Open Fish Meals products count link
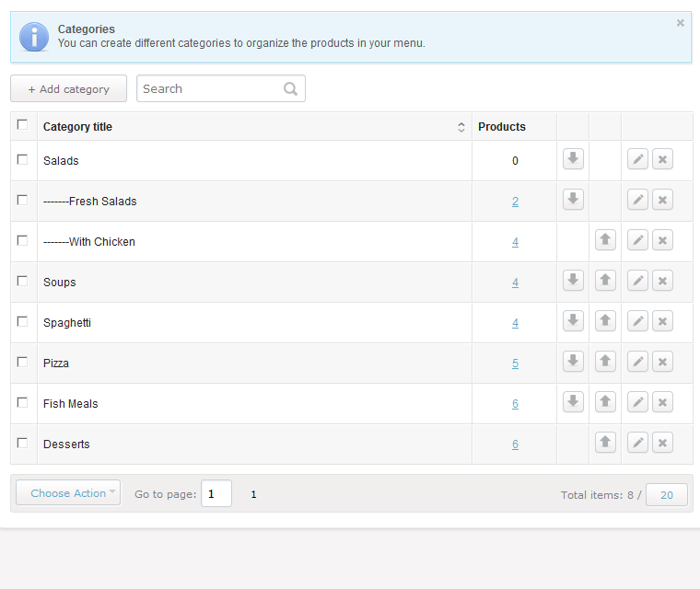The height and width of the screenshot is (589, 700). [x=515, y=404]
